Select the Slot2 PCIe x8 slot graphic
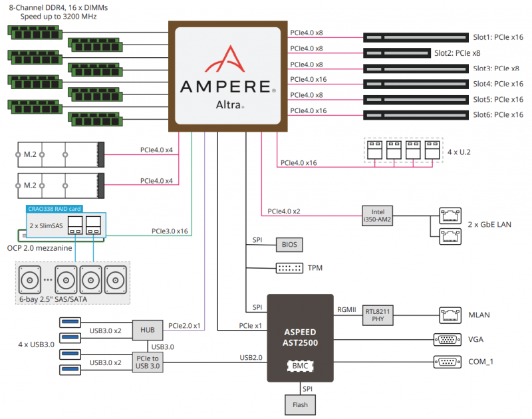Image resolution: width=532 pixels, height=419 pixels. [x=396, y=53]
